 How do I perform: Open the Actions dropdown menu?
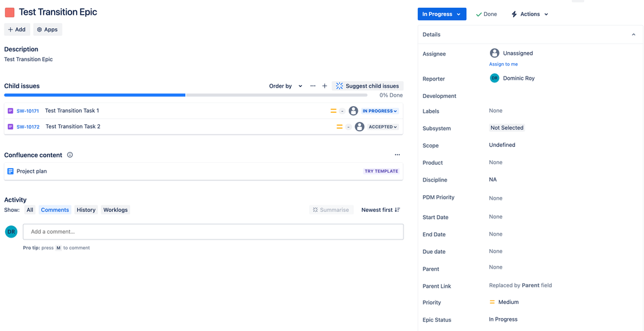[x=530, y=14]
